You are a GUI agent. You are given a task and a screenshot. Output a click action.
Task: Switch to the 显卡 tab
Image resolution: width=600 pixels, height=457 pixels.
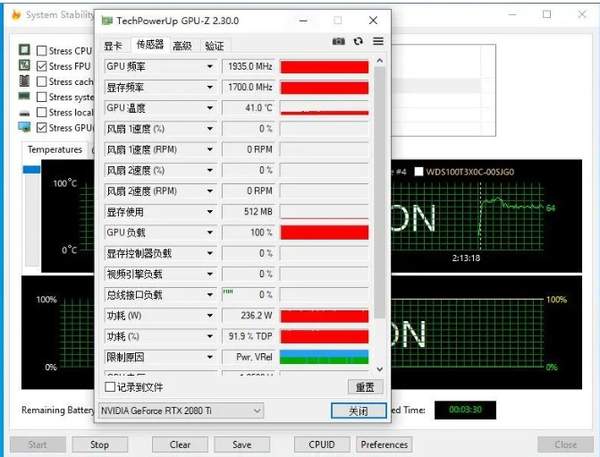click(113, 46)
